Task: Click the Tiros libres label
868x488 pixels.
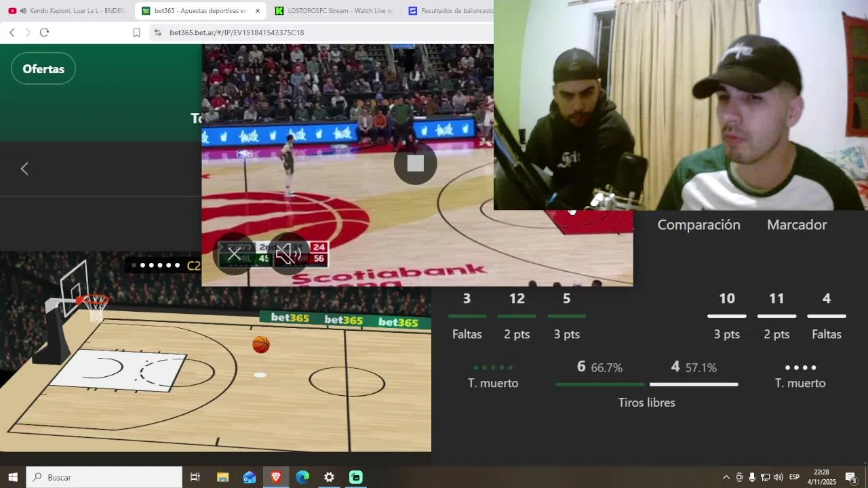Action: [646, 403]
